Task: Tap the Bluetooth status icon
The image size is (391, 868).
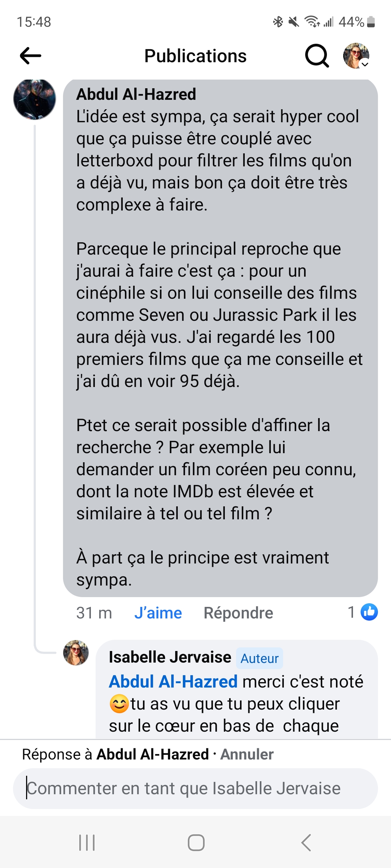Action: click(x=278, y=22)
